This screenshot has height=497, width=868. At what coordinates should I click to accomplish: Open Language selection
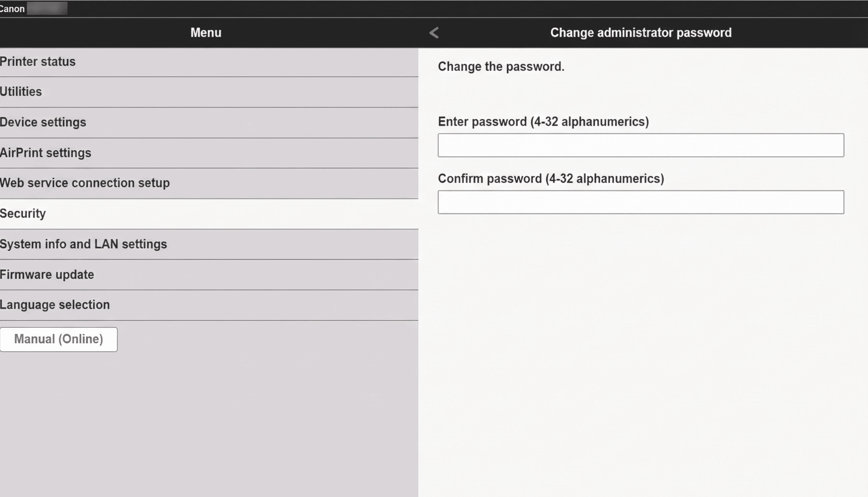pyautogui.click(x=55, y=304)
